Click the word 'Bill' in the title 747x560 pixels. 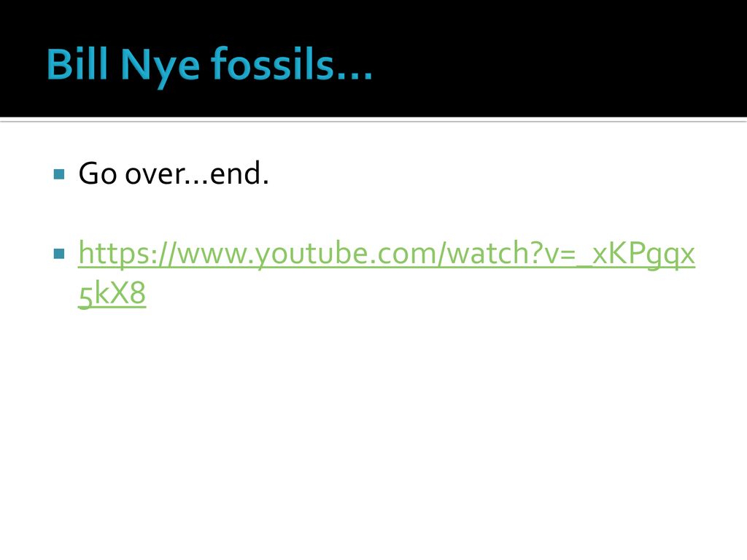pyautogui.click(x=77, y=64)
